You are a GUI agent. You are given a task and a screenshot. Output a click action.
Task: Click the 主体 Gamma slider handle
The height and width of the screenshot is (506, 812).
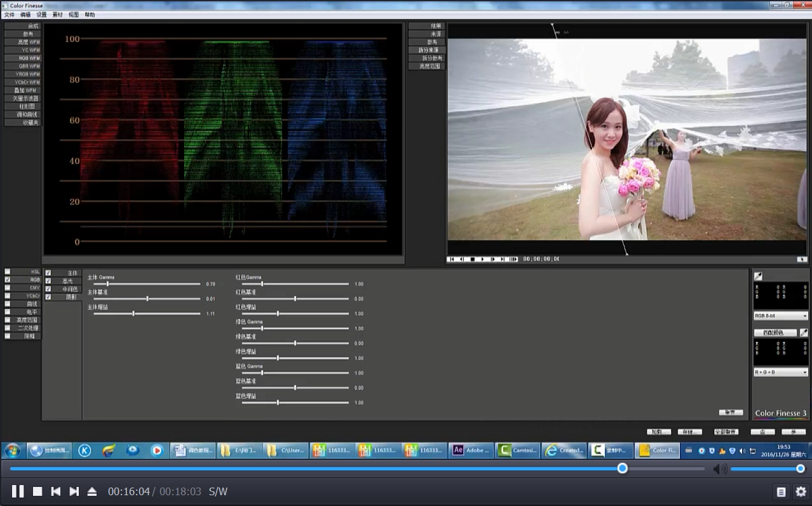[107, 284]
